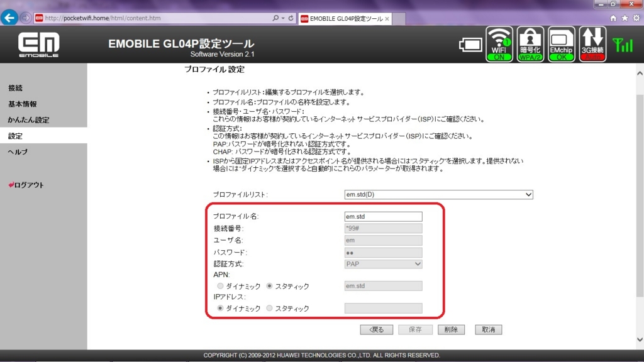Click the address bar search magnifier icon
This screenshot has width=644, height=362.
pos(275,18)
